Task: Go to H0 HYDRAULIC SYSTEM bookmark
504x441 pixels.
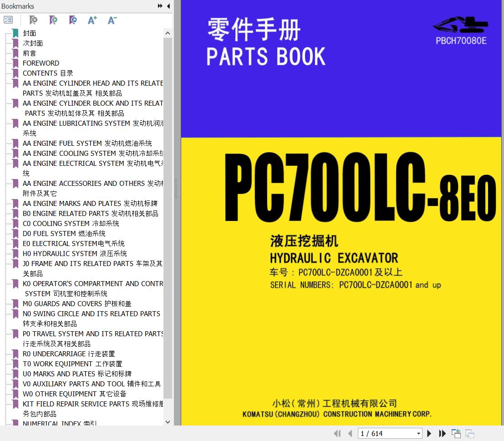Action: click(75, 253)
